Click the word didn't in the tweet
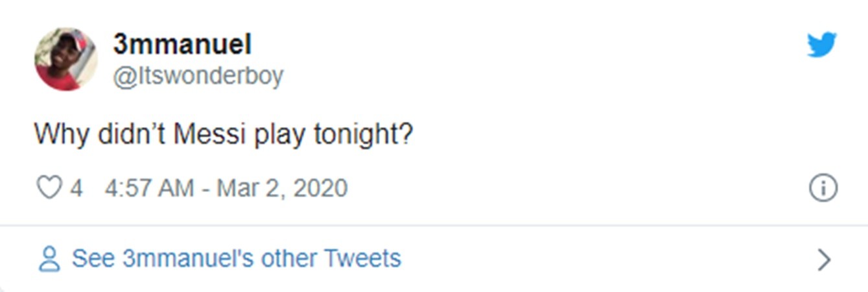868x292 pixels. coord(132,134)
